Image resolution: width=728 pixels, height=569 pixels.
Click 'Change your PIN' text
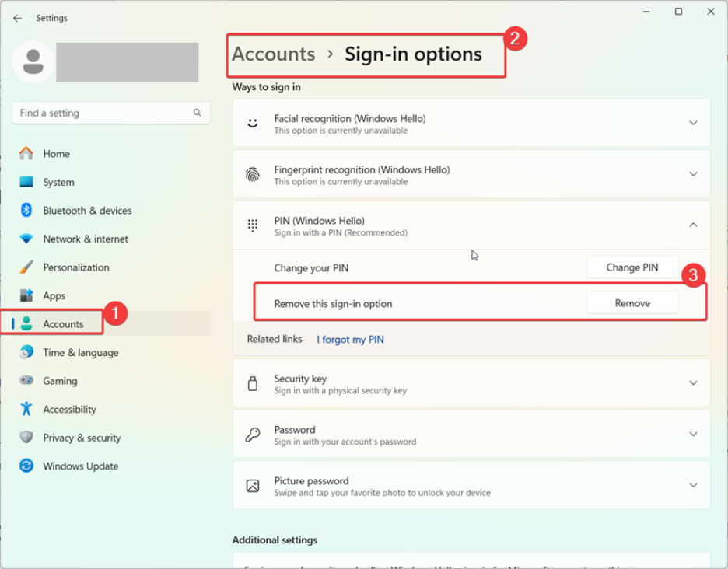pos(311,268)
